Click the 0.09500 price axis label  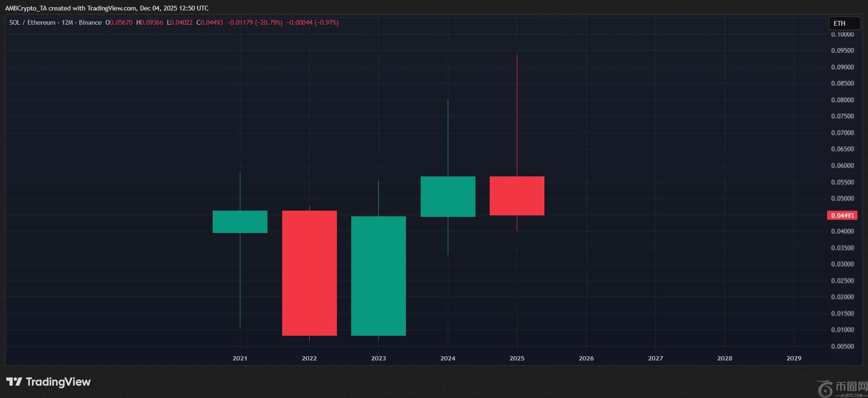coord(842,50)
